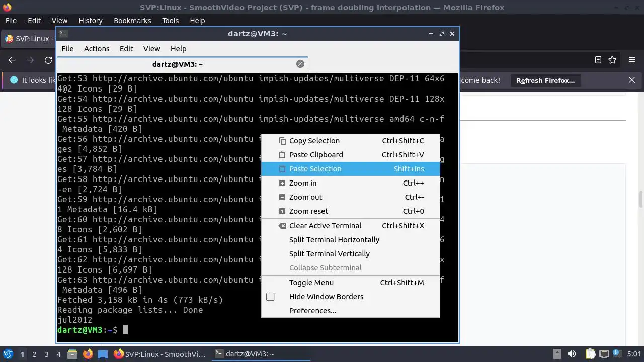Open the volume control in the system tray
The image size is (644, 362).
point(572,354)
